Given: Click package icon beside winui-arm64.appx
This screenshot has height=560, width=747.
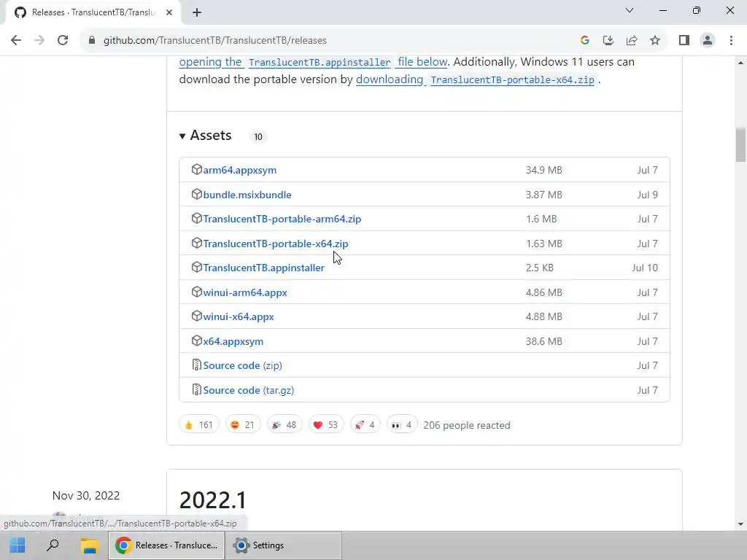Looking at the screenshot, I should pyautogui.click(x=196, y=292).
